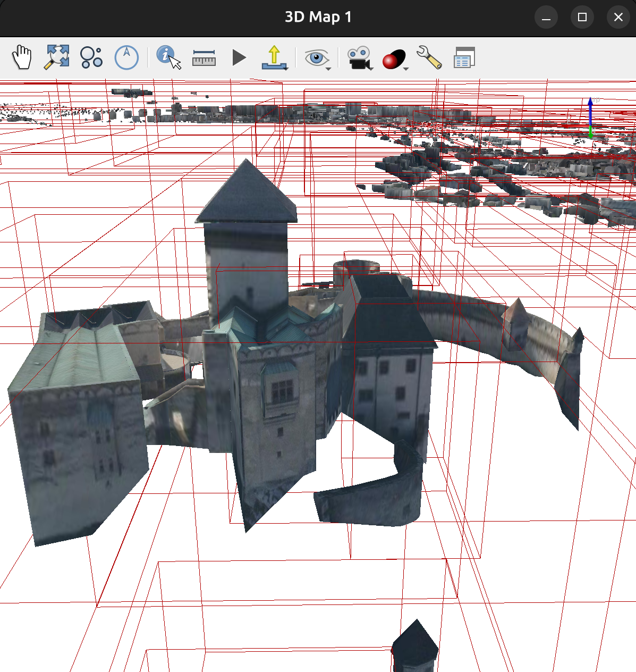
Task: Expand the Eye view mode dropdown arrow
Action: pyautogui.click(x=328, y=68)
